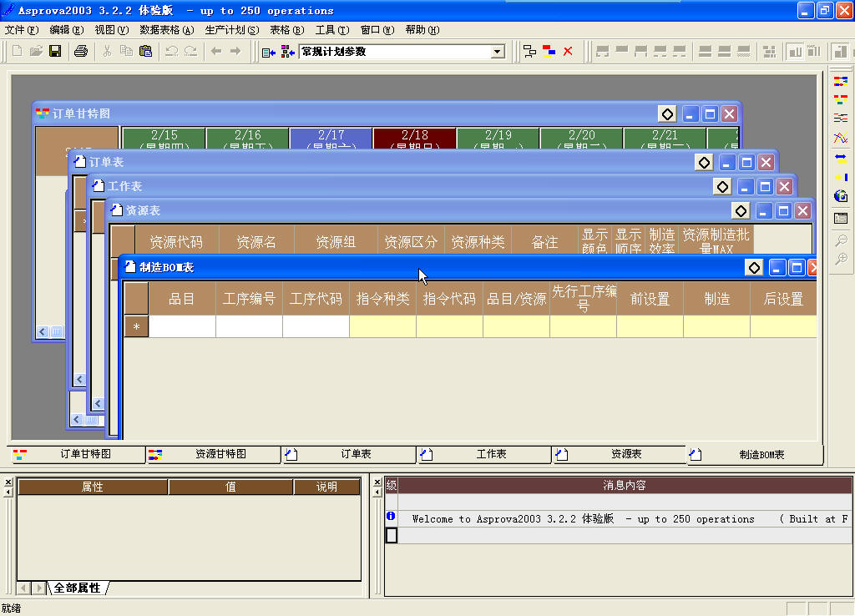Click the zoom out magnifier in sidebar
This screenshot has height=616, width=855.
pos(841,240)
